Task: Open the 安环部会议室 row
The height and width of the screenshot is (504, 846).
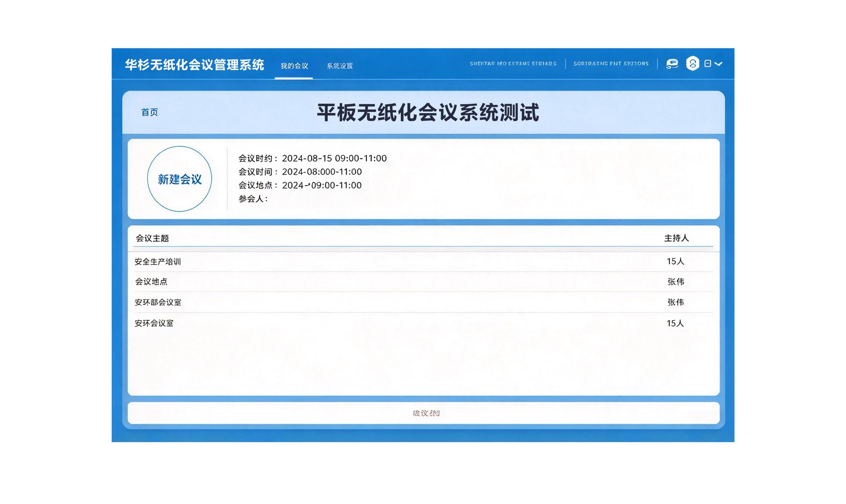Action: [424, 302]
